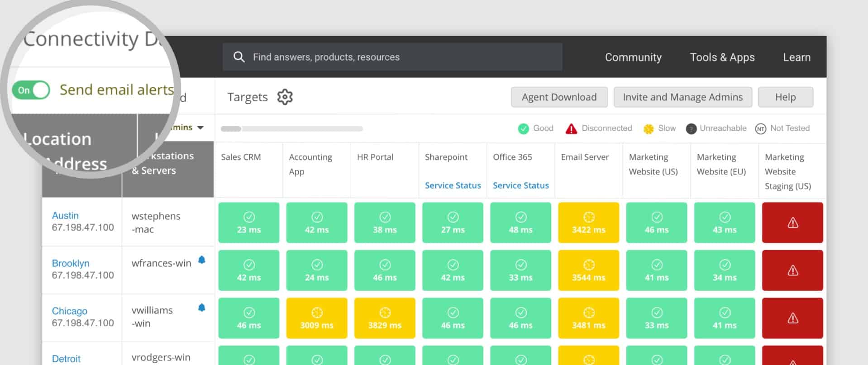Open the Community menu

click(633, 57)
